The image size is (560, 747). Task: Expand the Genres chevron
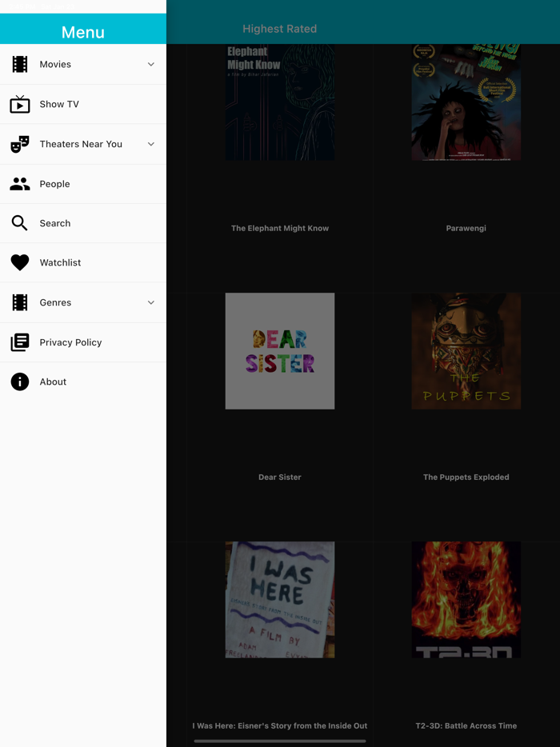151,302
